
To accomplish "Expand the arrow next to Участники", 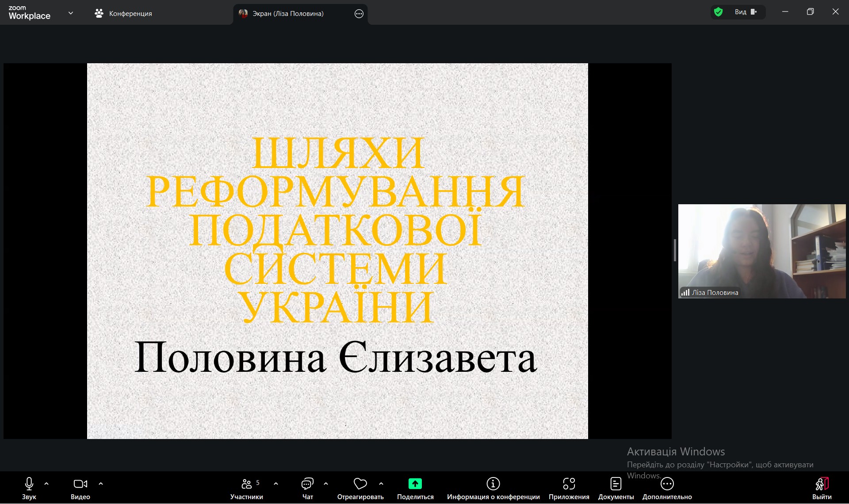I will [x=276, y=484].
